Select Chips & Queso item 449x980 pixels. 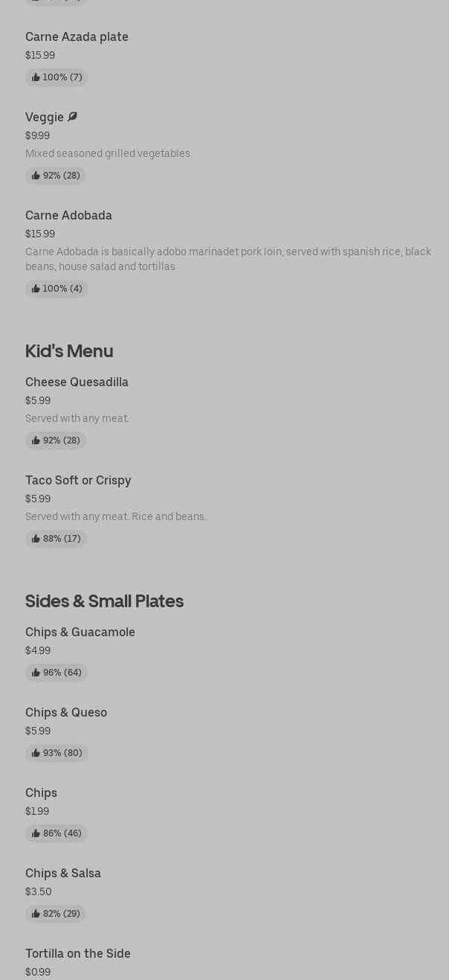pyautogui.click(x=66, y=713)
